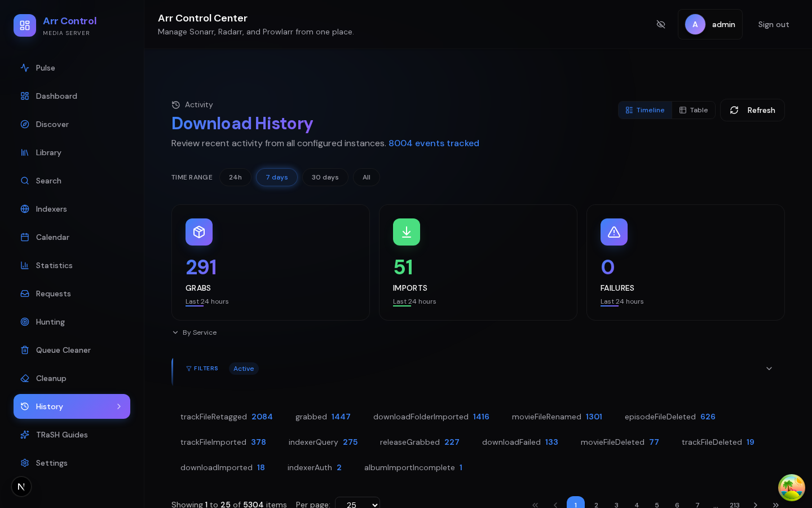This screenshot has height=508, width=812.
Task: Open Settings from the sidebar
Action: click(x=72, y=463)
